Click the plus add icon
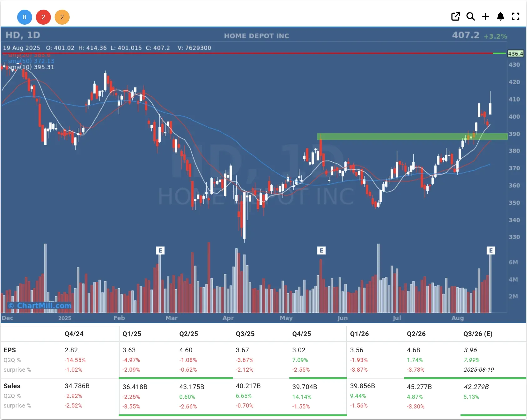This screenshot has width=527, height=420. 485,17
